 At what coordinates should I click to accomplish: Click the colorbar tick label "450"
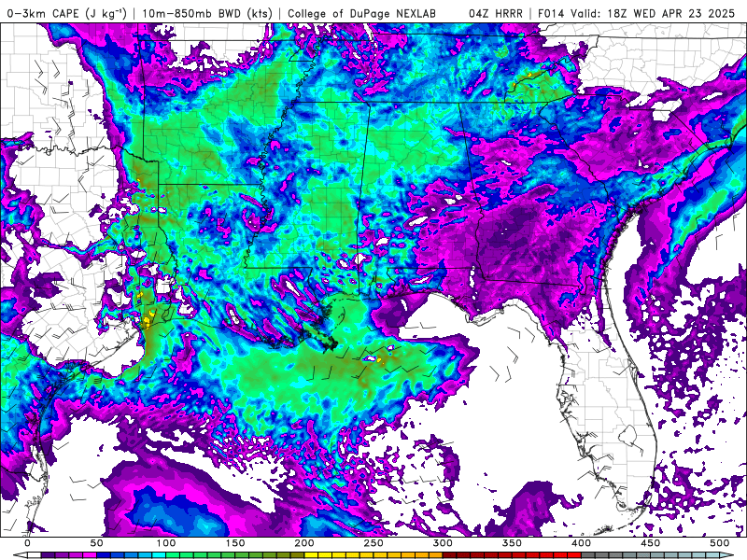pos(651,543)
